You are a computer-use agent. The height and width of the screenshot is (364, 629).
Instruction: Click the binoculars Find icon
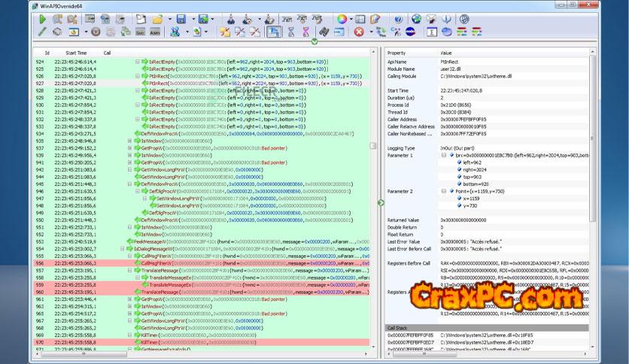324,32
